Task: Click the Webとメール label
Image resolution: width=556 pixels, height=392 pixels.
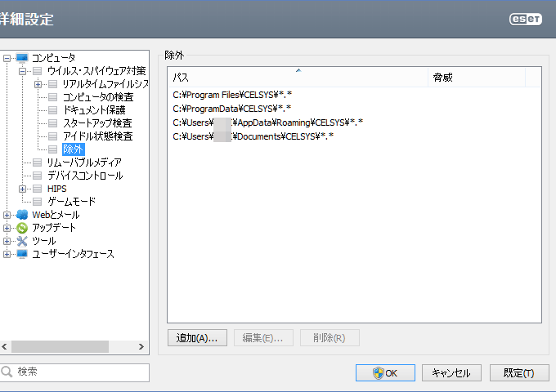Action: 56,215
